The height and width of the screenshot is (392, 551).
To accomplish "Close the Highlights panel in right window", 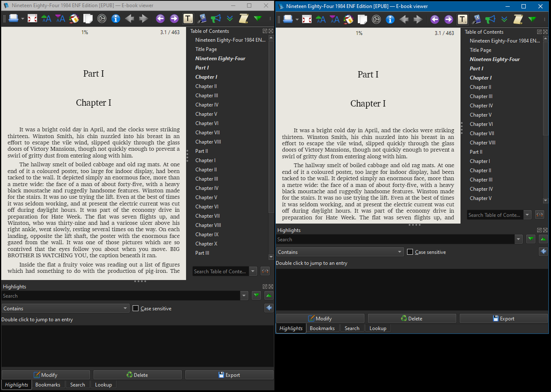I will pos(546,230).
